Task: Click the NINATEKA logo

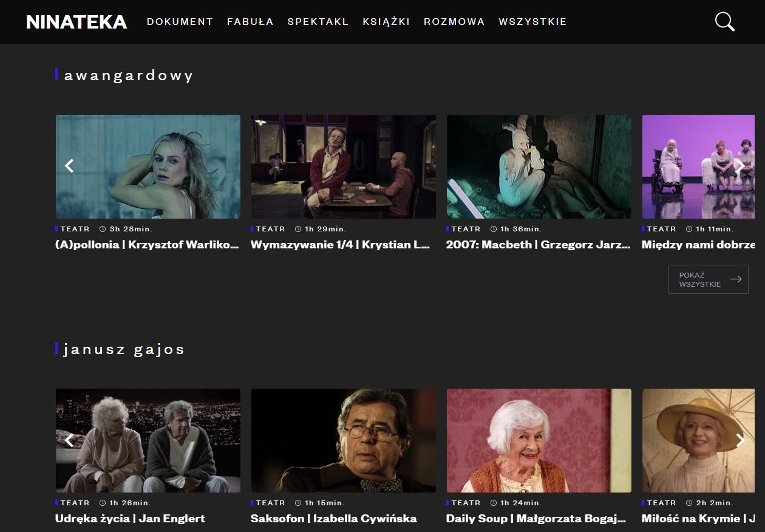Action: [x=76, y=22]
